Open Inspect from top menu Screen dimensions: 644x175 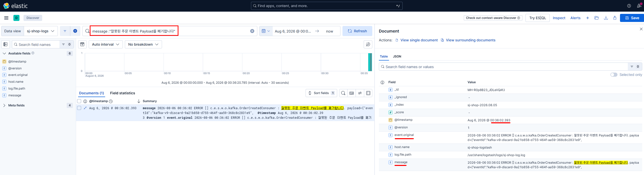click(559, 18)
